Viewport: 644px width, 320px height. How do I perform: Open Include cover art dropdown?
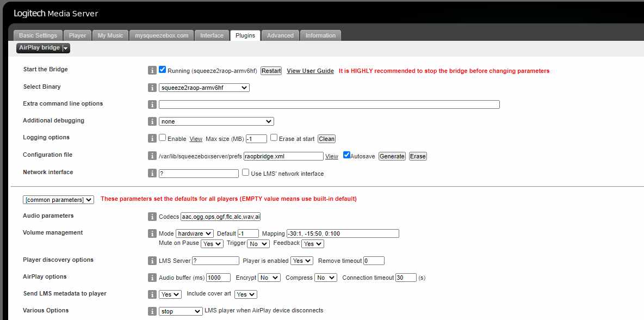[x=246, y=294]
